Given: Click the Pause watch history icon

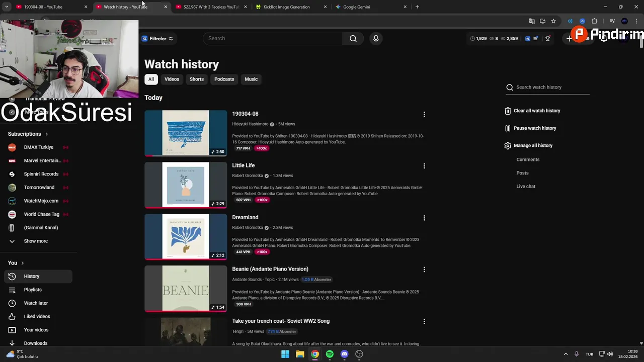Looking at the screenshot, I should [508, 128].
